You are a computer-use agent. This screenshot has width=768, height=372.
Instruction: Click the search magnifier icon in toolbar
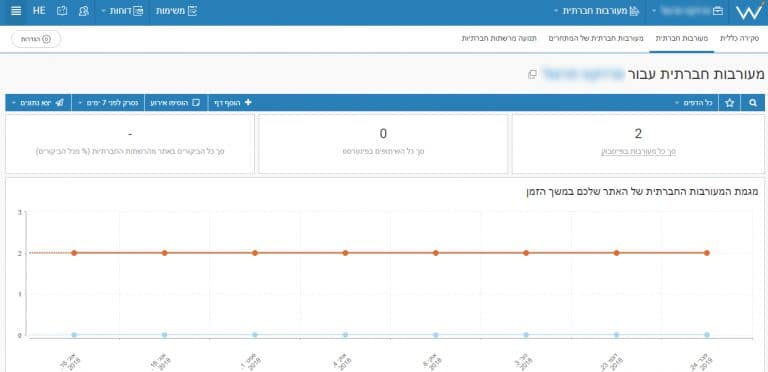tap(753, 103)
